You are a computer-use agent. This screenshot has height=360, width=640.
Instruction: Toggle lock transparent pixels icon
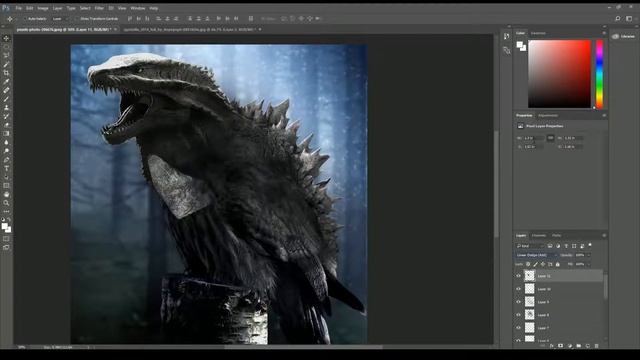point(528,264)
